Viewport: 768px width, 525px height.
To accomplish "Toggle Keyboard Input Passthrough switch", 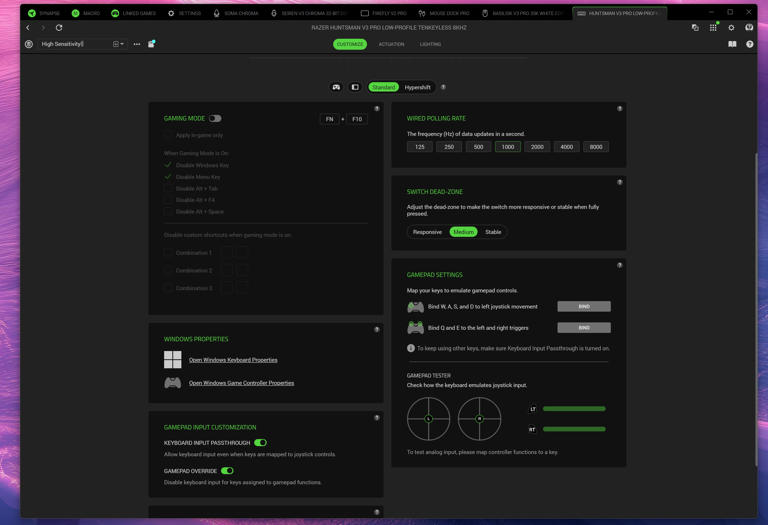I will [x=261, y=443].
